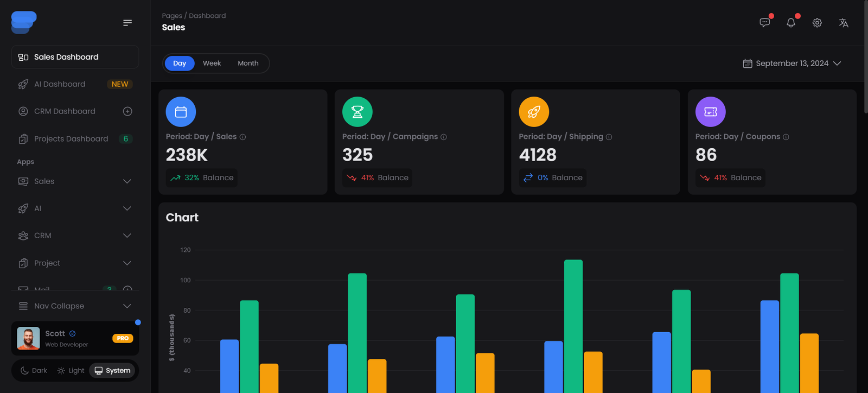Open the CRM Dashboard menu item

pyautogui.click(x=75, y=111)
